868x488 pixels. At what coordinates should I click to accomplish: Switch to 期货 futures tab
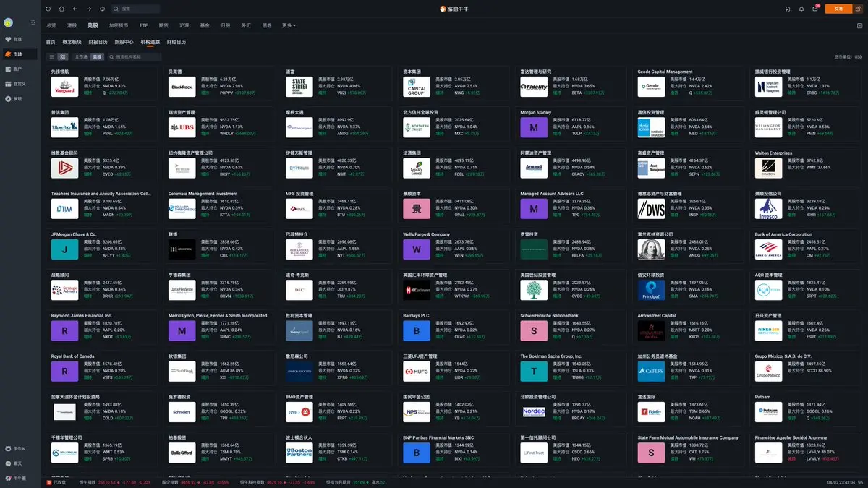[x=163, y=25]
